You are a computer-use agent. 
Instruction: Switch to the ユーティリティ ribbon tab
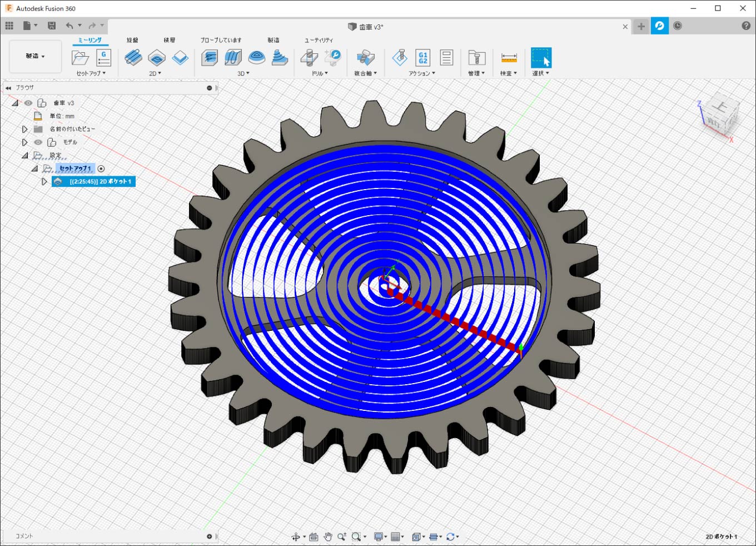(x=319, y=40)
